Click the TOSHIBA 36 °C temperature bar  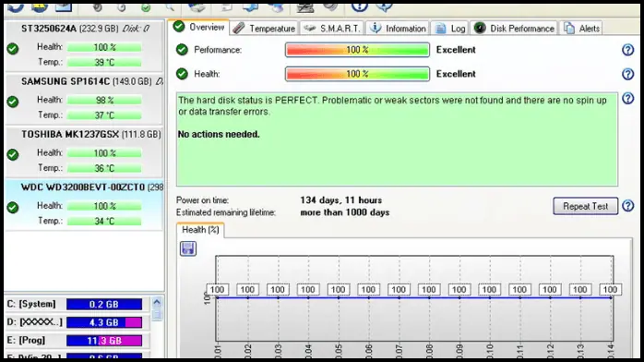click(104, 168)
